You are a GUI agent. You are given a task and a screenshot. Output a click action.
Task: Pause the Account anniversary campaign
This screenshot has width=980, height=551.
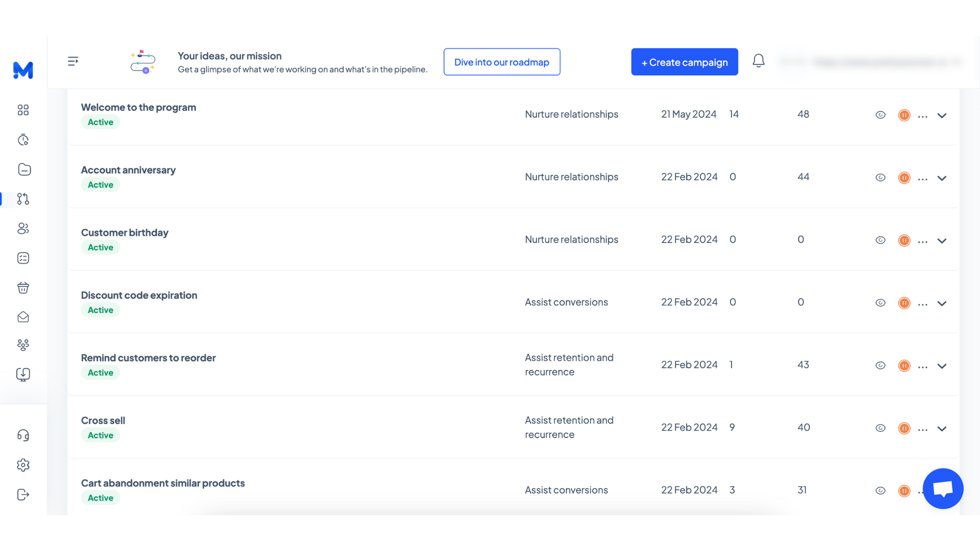click(x=904, y=178)
